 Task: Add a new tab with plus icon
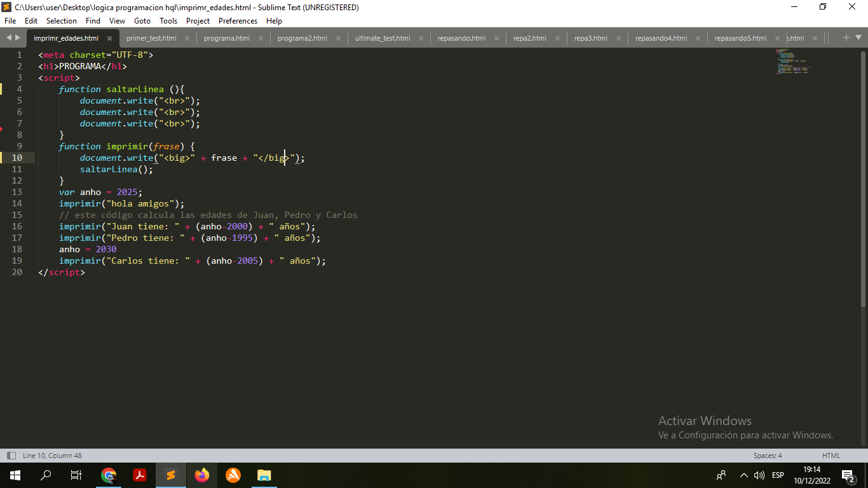[x=846, y=37]
